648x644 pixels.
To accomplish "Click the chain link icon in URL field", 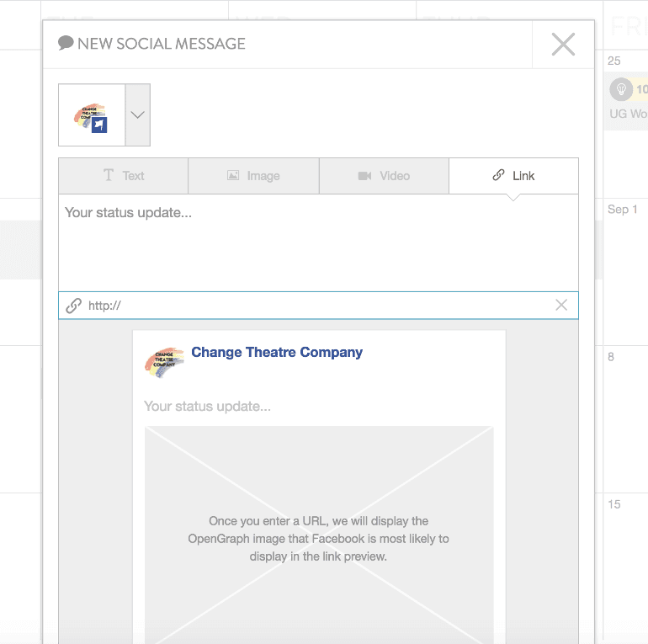I will (74, 306).
